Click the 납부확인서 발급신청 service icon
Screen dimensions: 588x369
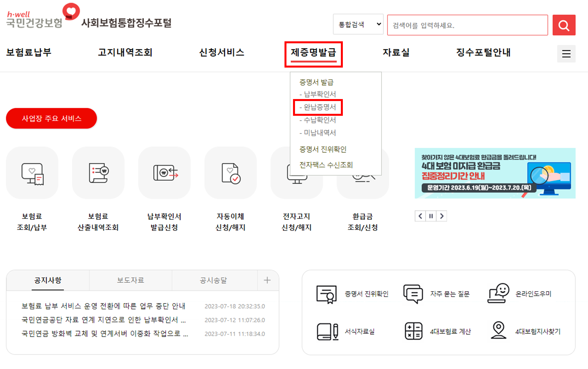point(165,173)
